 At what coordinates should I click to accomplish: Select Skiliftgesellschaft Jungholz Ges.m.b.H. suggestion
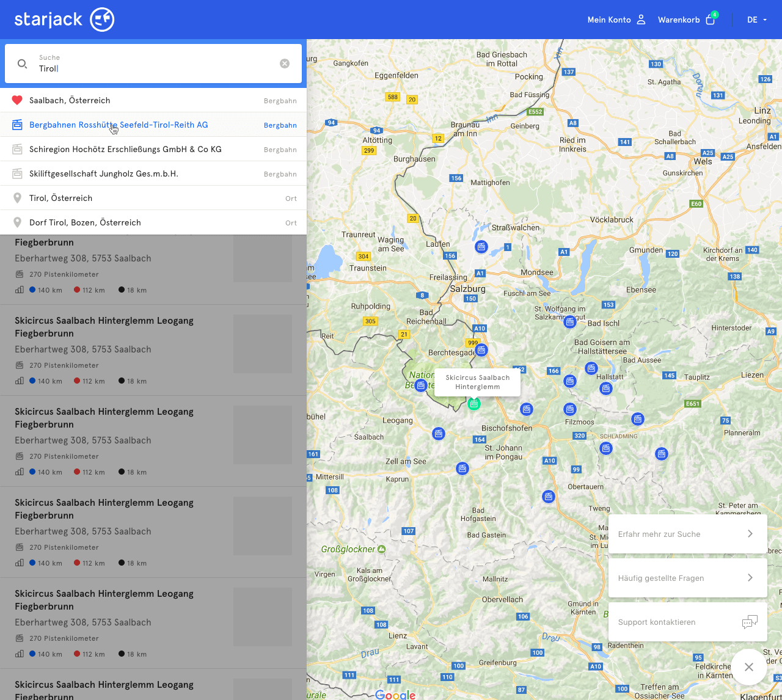(x=153, y=173)
